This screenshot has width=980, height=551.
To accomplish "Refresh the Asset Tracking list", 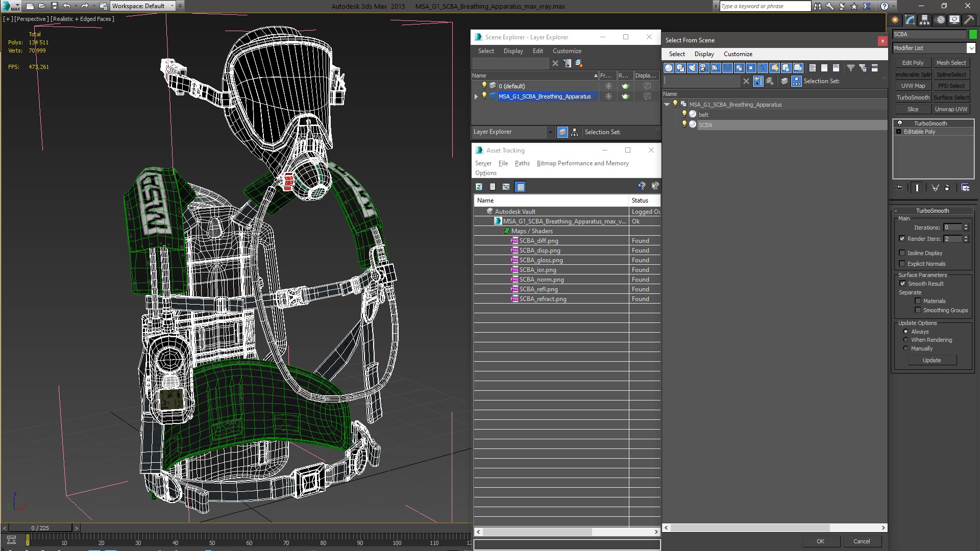I will 479,187.
